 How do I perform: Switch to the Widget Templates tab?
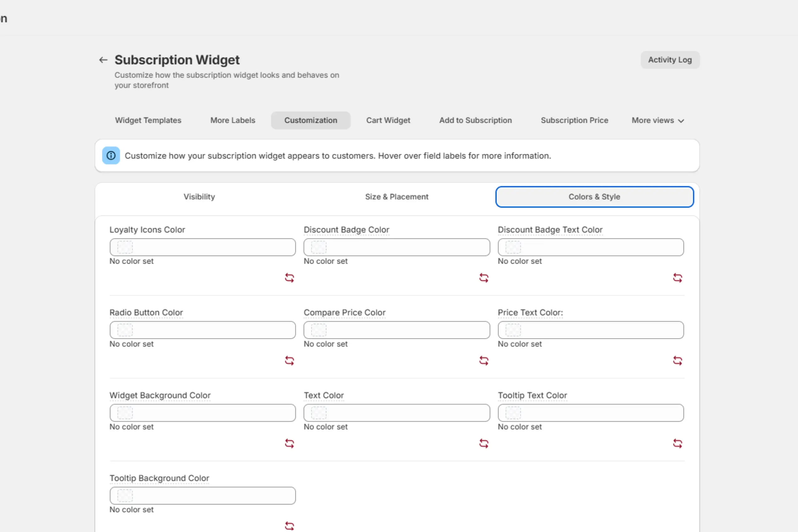pyautogui.click(x=148, y=120)
